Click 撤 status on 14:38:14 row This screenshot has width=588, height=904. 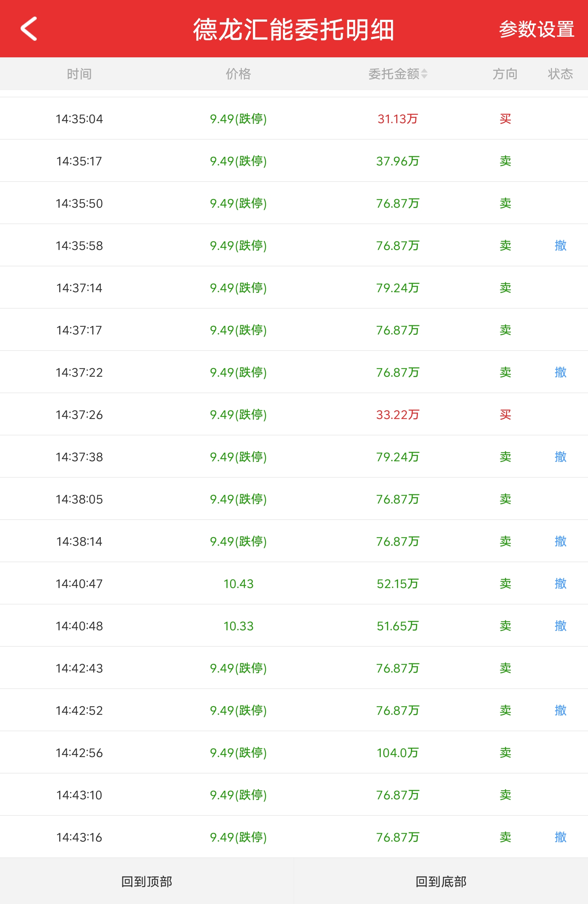(560, 541)
